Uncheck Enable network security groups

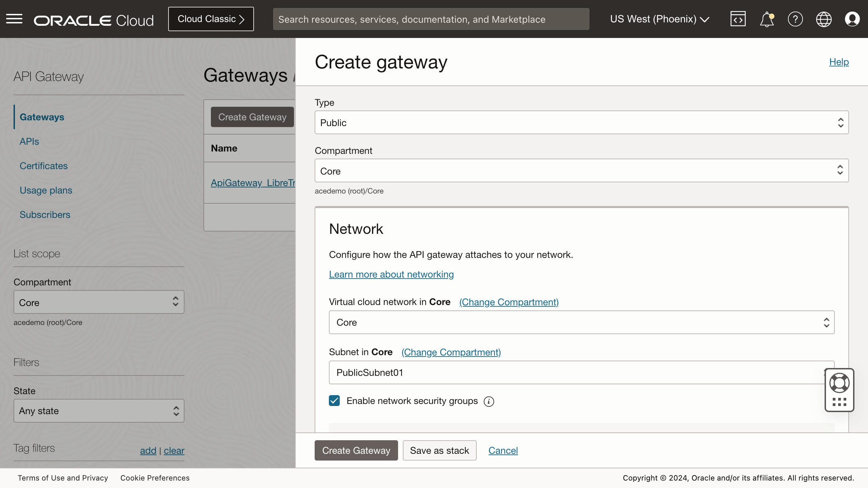[x=334, y=401]
